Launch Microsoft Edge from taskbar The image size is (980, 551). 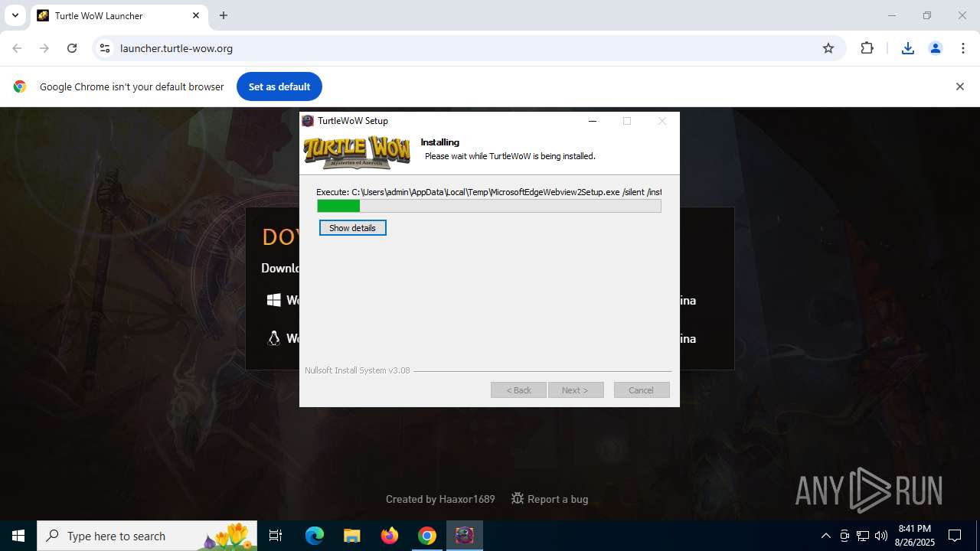click(x=315, y=536)
